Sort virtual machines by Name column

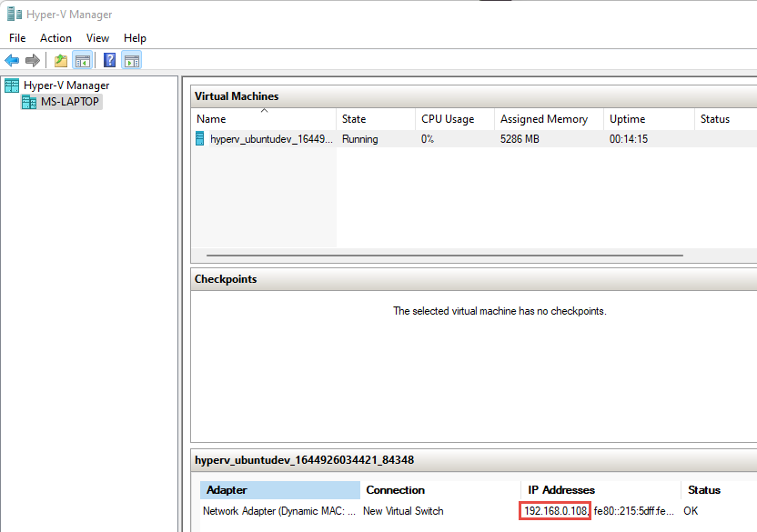(x=211, y=119)
